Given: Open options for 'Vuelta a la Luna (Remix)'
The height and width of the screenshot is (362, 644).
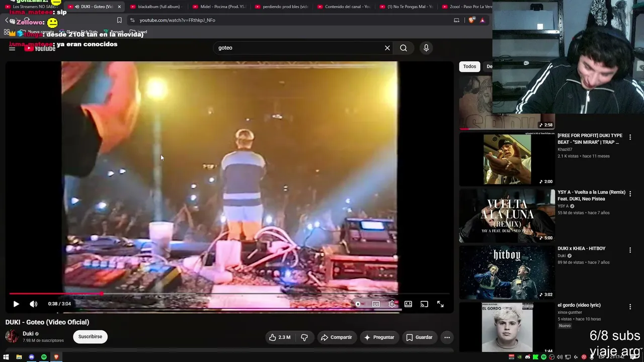Looking at the screenshot, I should 630,194.
